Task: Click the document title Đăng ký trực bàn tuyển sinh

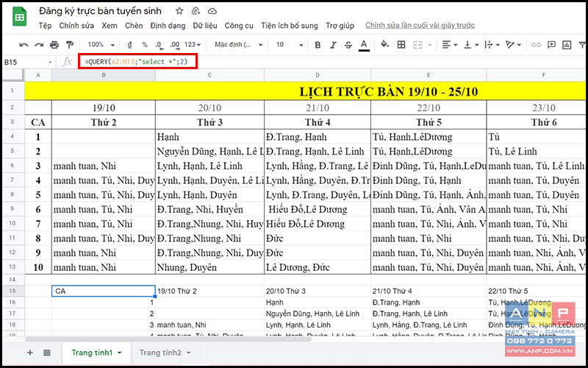Action: coord(100,11)
